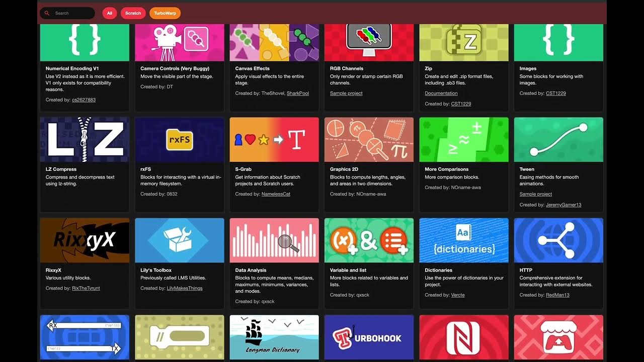Open RGB Channels Sample project link
Viewport: 644px width, 362px height.
(x=346, y=94)
